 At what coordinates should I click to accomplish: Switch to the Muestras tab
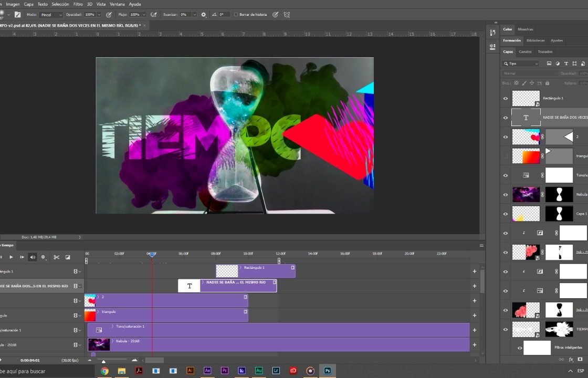(526, 29)
